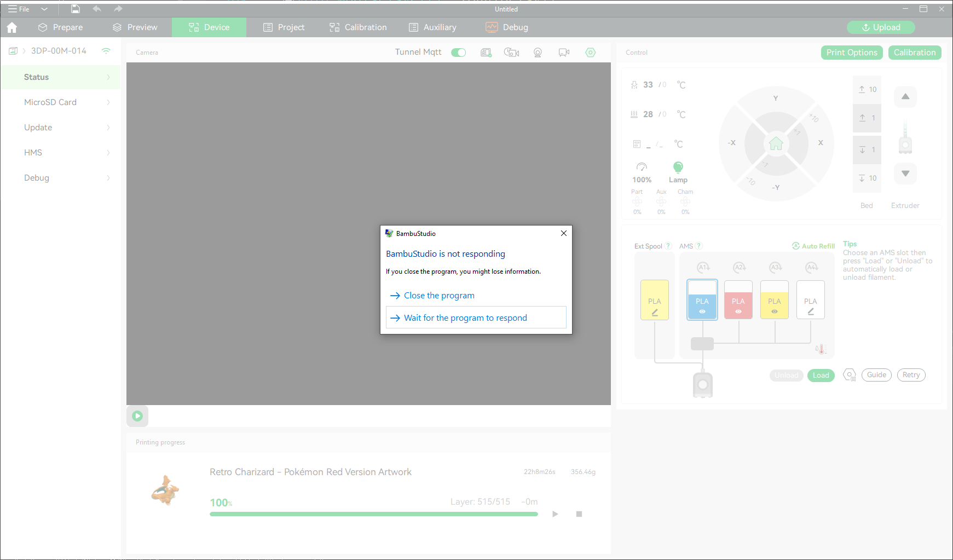Screen dimensions: 953x560
Task: Select the blue PLA slot A1
Action: (x=702, y=299)
